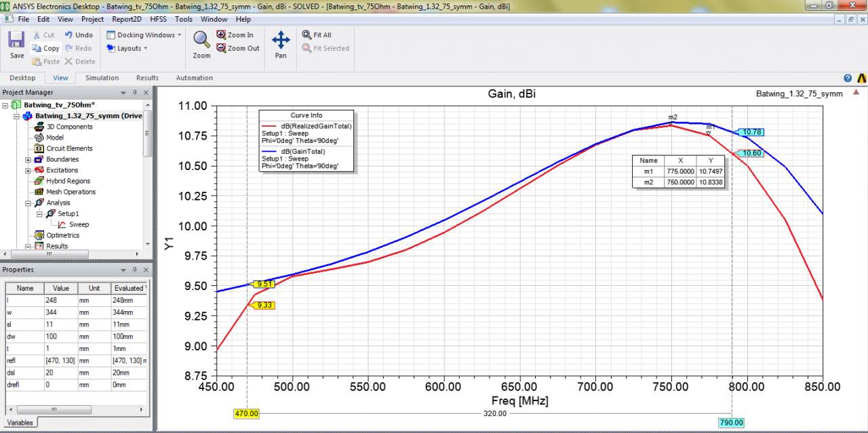
Task: Expand the Excitations tree node
Action: [28, 171]
